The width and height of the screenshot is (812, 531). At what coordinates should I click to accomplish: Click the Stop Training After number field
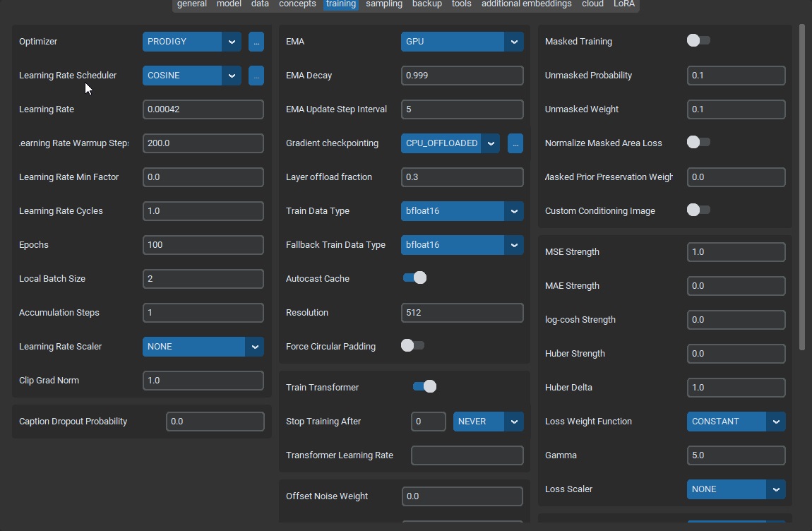point(429,422)
